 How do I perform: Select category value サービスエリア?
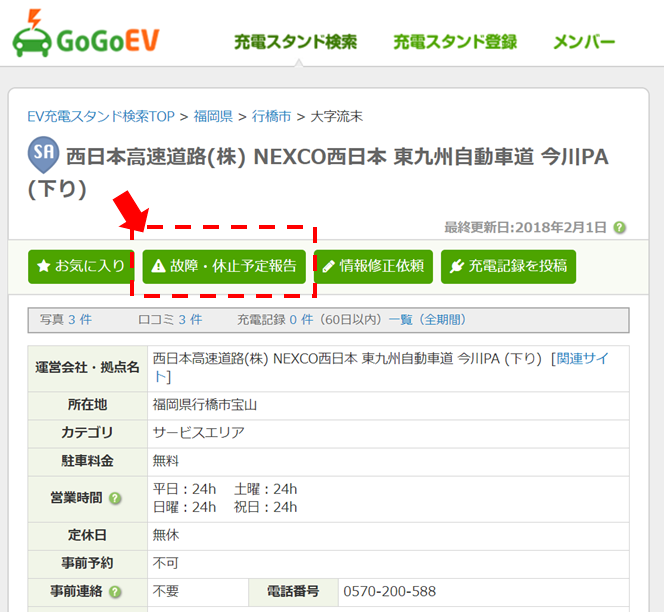pos(199,433)
